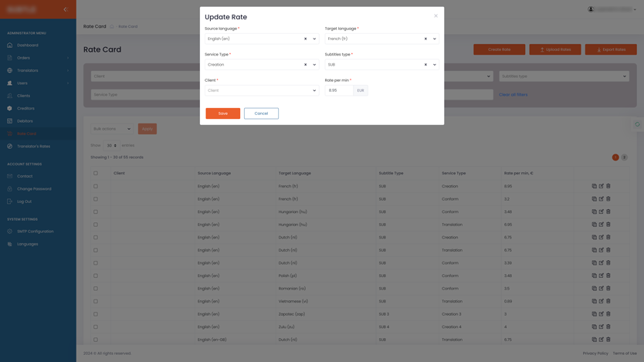Open the Client dropdown in the dialog

pos(261,90)
